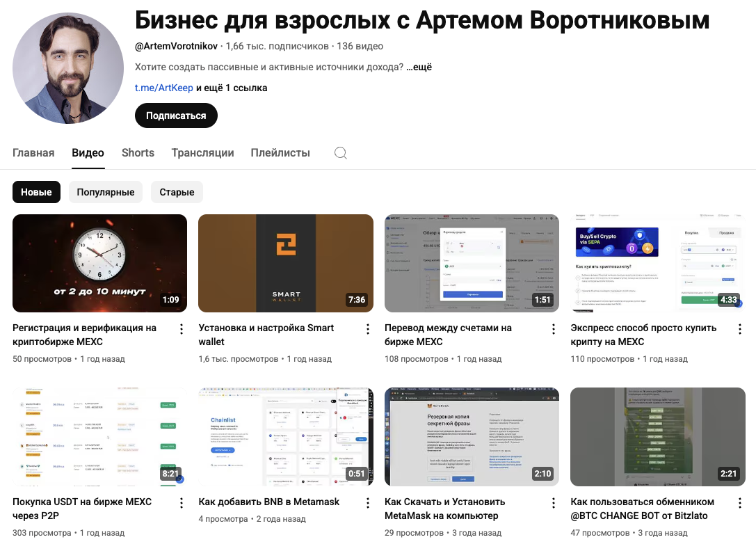This screenshot has width=756, height=551.
Task: Open options menu for Регистрация и верификация video
Action: [182, 329]
